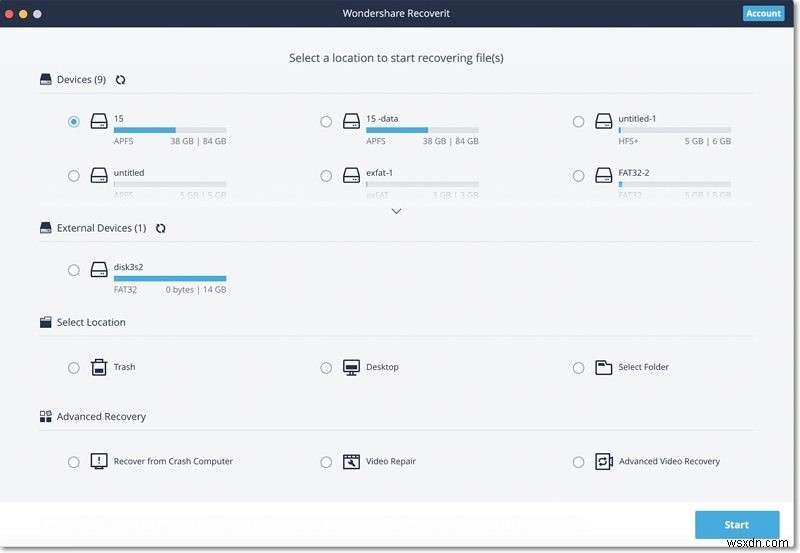Click the Advanced Recovery grid icon

click(45, 416)
